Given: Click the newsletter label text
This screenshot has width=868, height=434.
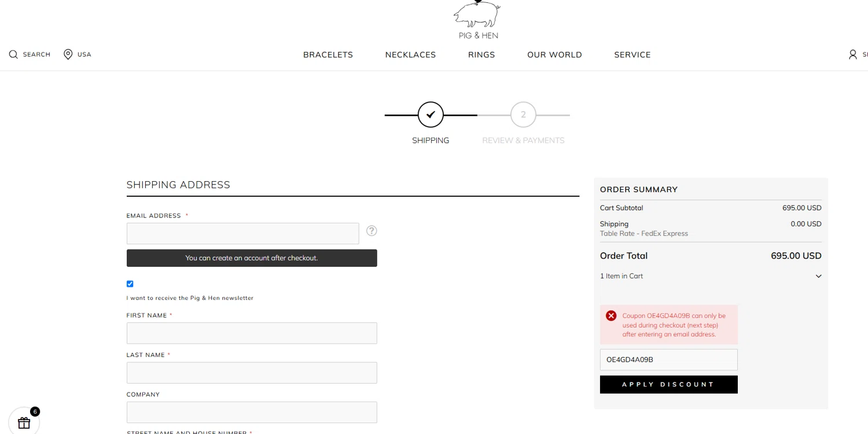Looking at the screenshot, I should 190,298.
